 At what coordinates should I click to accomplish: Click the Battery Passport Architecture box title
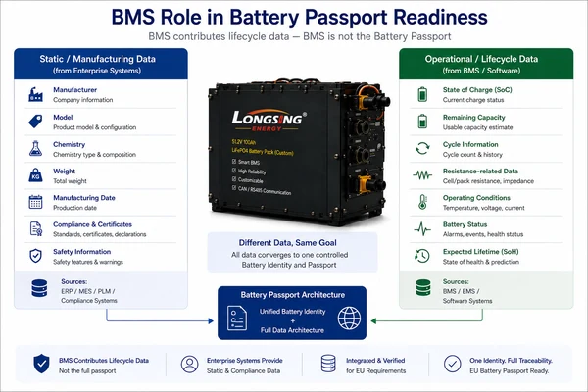tap(292, 295)
